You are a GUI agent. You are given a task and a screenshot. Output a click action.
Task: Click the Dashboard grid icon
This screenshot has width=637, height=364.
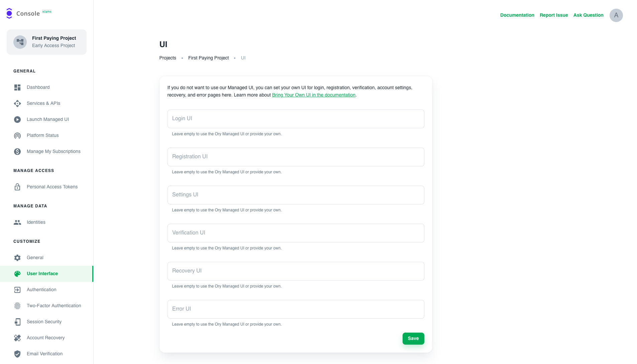click(x=17, y=87)
